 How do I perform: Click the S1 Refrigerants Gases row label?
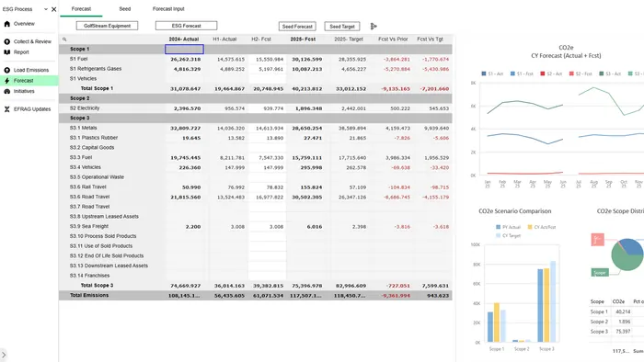pyautogui.click(x=96, y=69)
